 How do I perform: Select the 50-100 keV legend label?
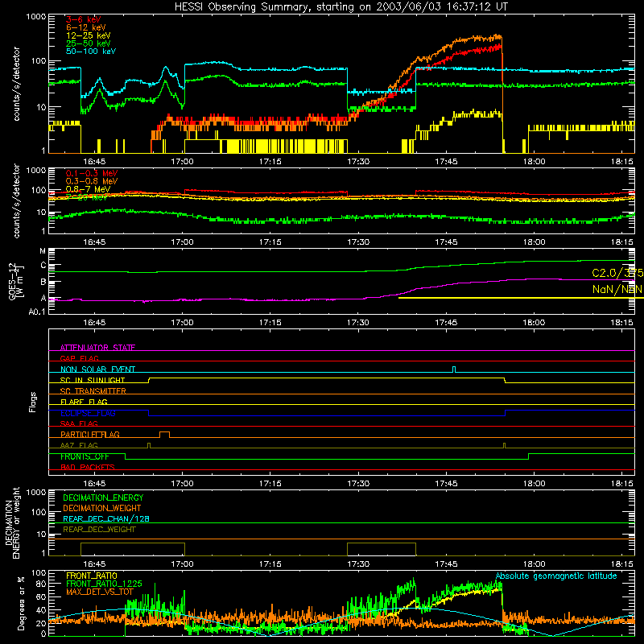click(91, 52)
